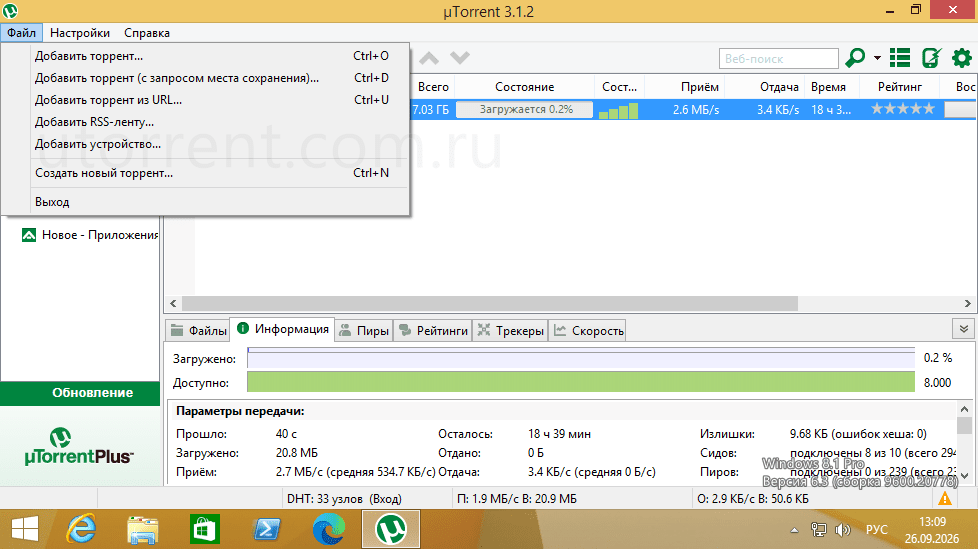
Task: Open Microsoft Edge from the taskbar
Action: coord(329,529)
